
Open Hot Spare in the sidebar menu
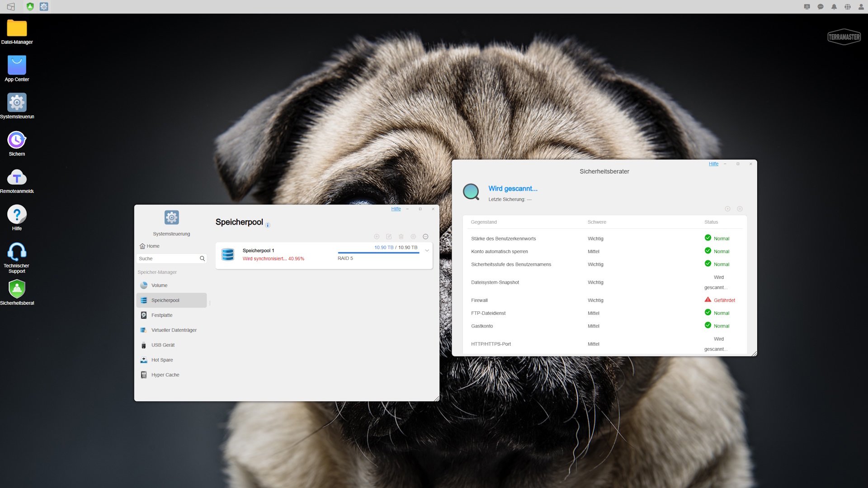pos(162,360)
